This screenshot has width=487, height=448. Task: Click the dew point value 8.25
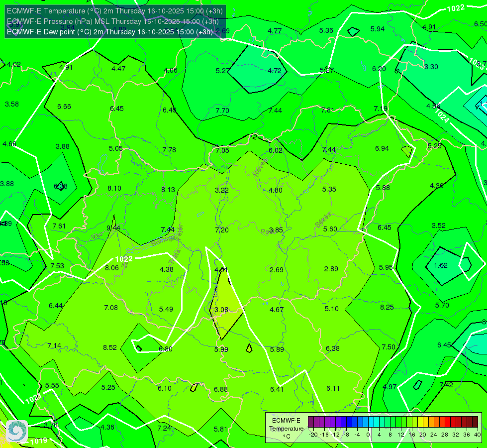387,308
